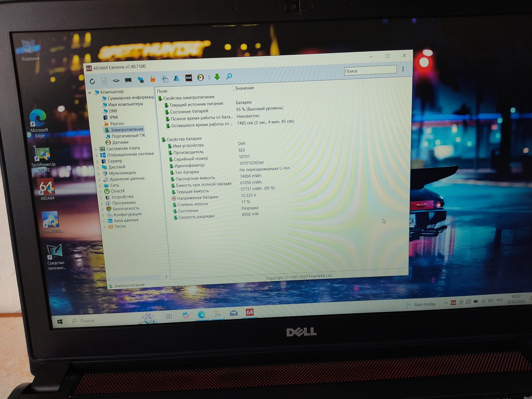
Task: Expand the Дисплей tree node
Action: point(98,168)
